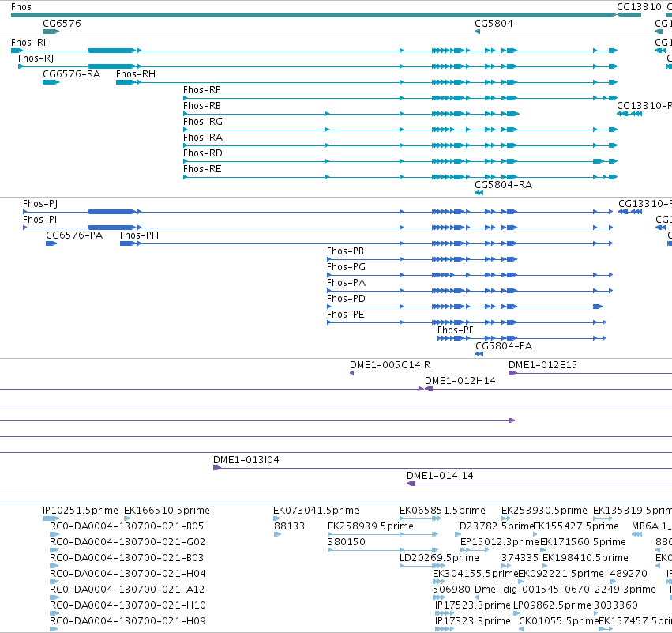The height and width of the screenshot is (633, 672).
Task: Click the EK253930.5prime EST label
Action: coord(544,511)
